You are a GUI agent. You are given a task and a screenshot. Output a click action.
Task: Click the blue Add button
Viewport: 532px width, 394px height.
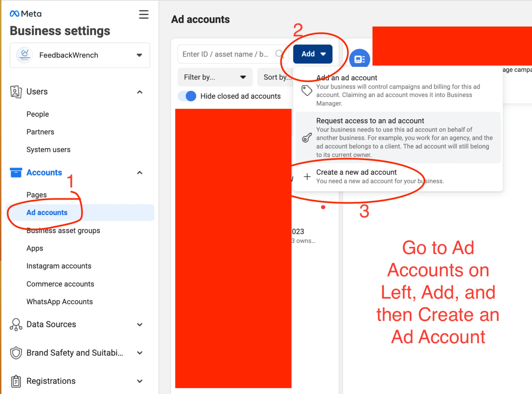(x=313, y=54)
